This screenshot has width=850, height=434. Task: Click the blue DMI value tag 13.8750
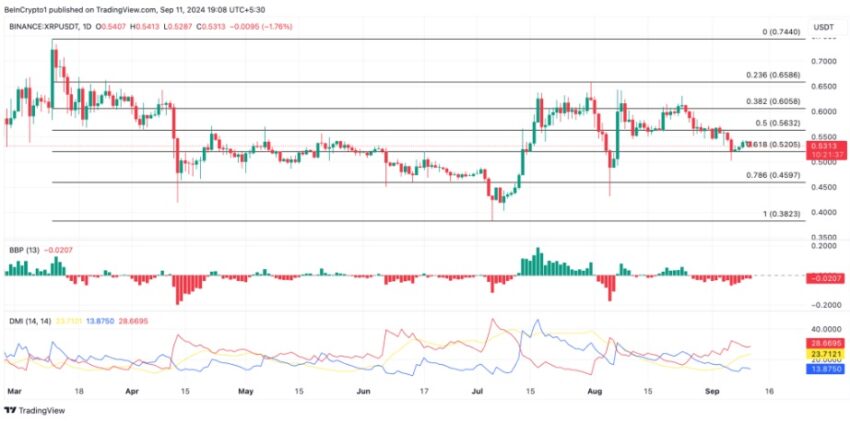click(827, 367)
